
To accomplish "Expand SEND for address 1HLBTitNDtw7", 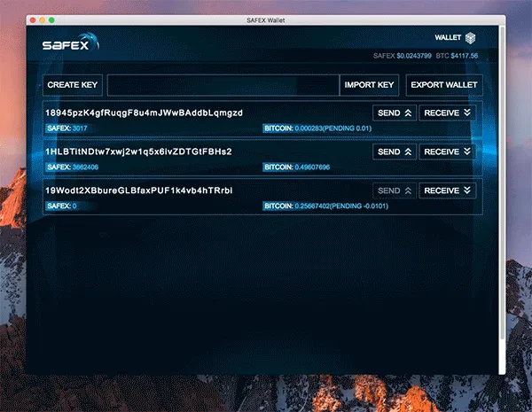I will coord(395,152).
